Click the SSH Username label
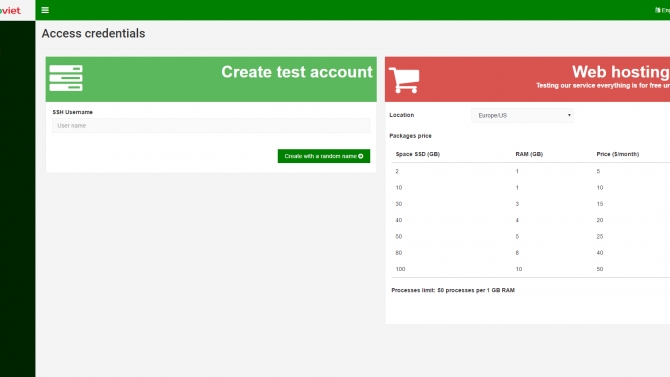670x377 pixels. pos(73,112)
